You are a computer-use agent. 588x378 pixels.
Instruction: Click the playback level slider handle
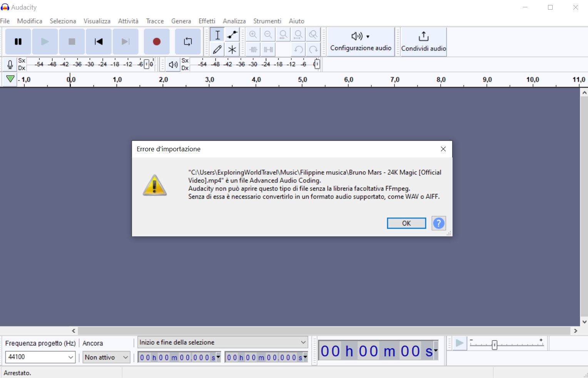pyautogui.click(x=317, y=64)
